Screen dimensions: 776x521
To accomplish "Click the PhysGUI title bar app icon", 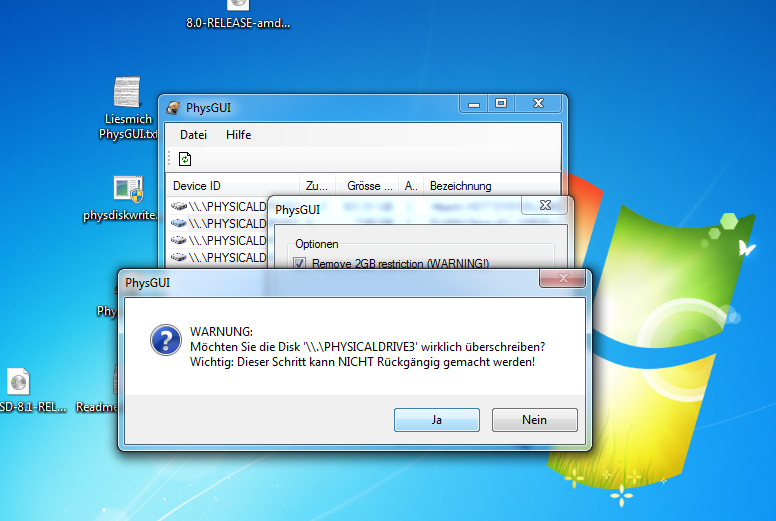I will [x=173, y=107].
